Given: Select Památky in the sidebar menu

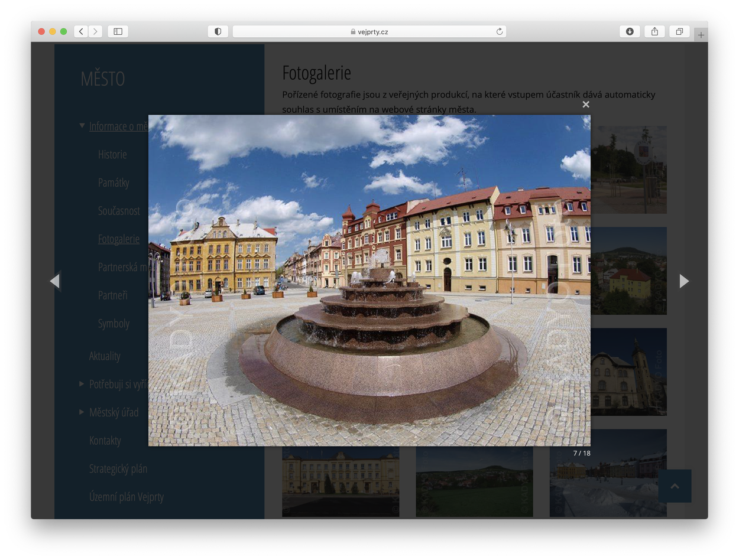Looking at the screenshot, I should click(114, 183).
